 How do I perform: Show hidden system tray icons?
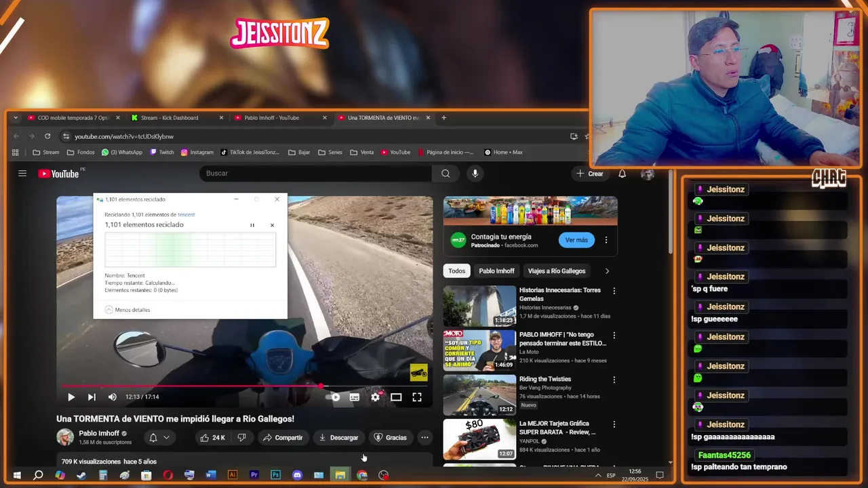(598, 475)
